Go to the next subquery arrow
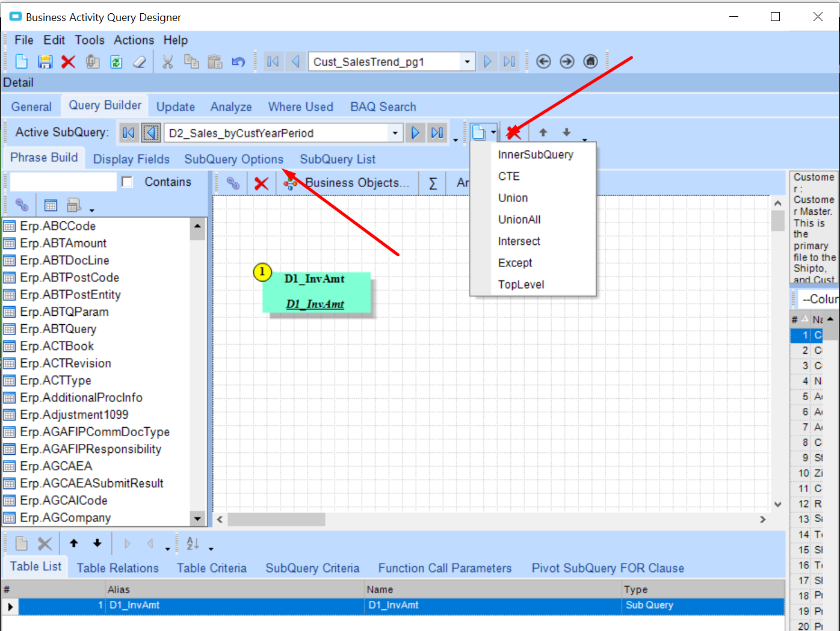Image resolution: width=840 pixels, height=631 pixels. coord(415,132)
